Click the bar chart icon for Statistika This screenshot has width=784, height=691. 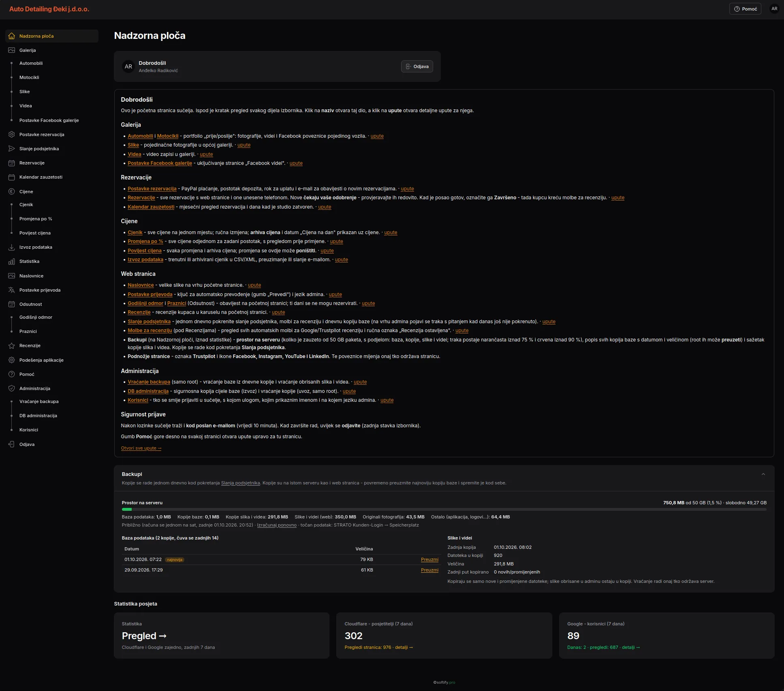click(x=12, y=261)
